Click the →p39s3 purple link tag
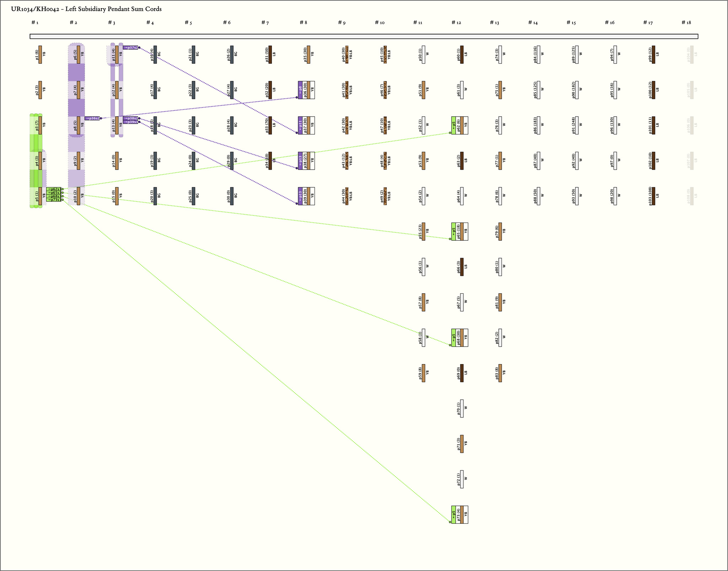 point(130,122)
